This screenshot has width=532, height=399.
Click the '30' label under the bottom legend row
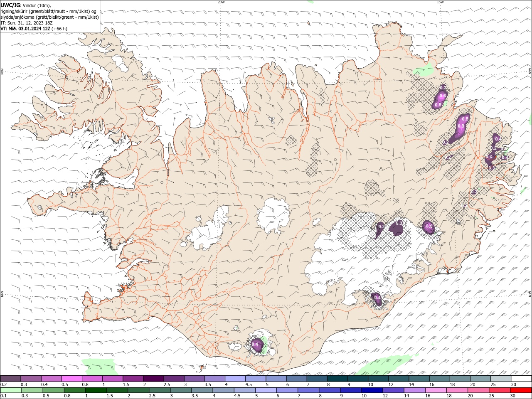(512, 396)
